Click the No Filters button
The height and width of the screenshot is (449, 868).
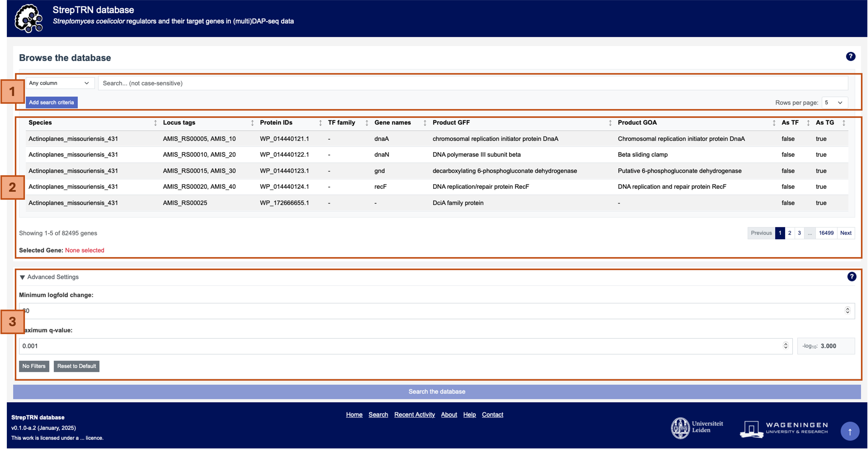pos(34,366)
